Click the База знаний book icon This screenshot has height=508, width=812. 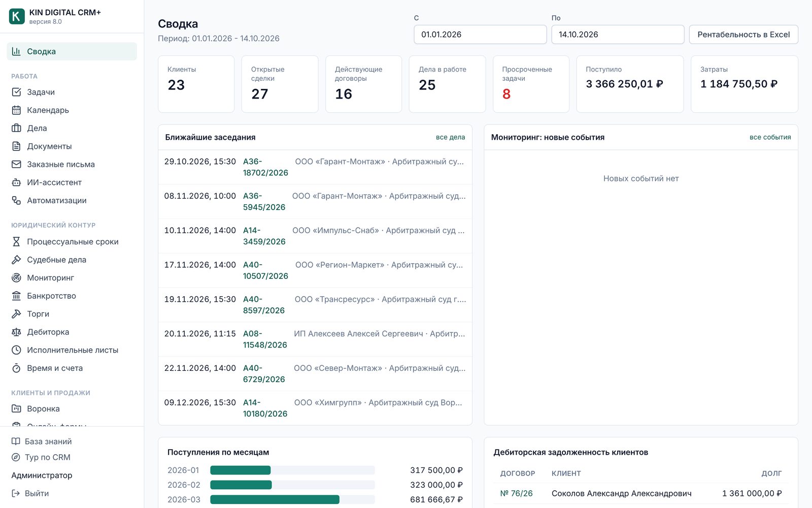pos(16,441)
